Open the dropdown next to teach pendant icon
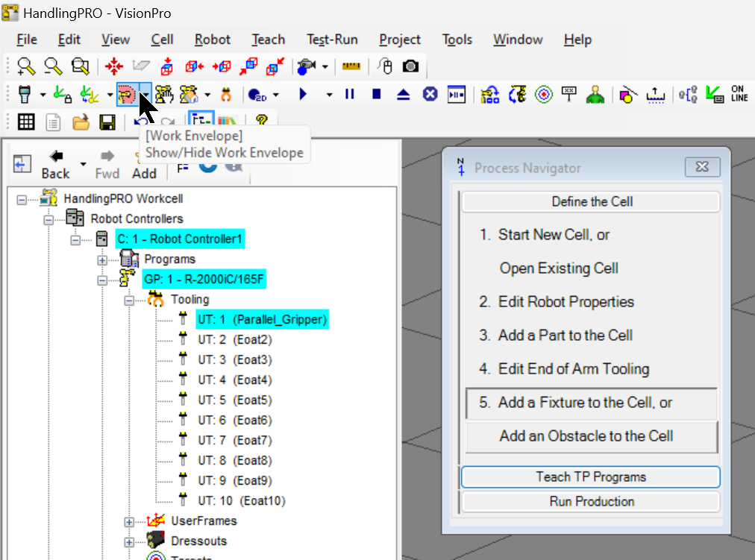Image resolution: width=755 pixels, height=560 pixels. [x=43, y=95]
